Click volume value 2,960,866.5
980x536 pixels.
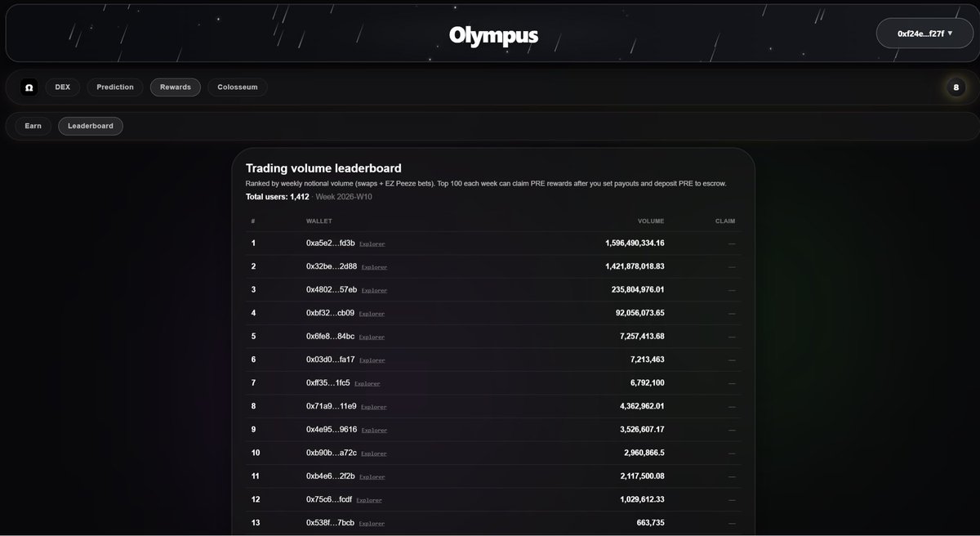[x=644, y=453]
